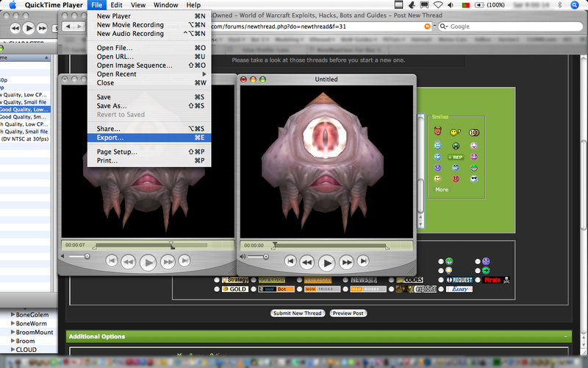
Task: Select the CODES post icon radio
Action: click(x=391, y=280)
